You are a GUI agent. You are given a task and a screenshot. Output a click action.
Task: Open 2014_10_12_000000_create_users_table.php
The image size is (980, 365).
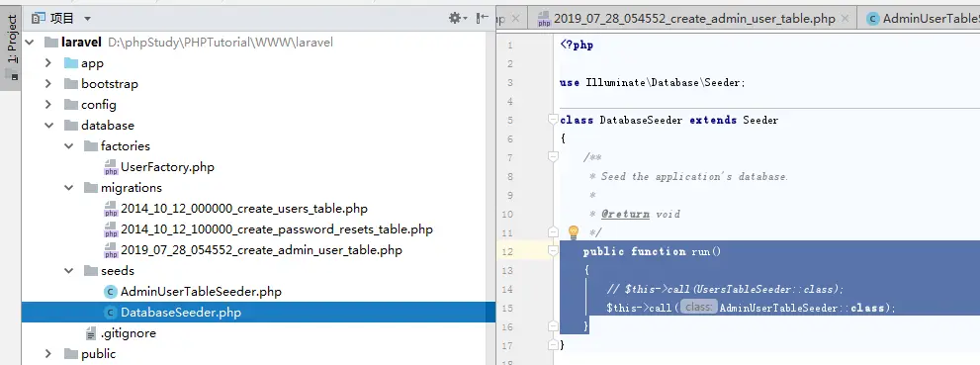[x=243, y=209]
